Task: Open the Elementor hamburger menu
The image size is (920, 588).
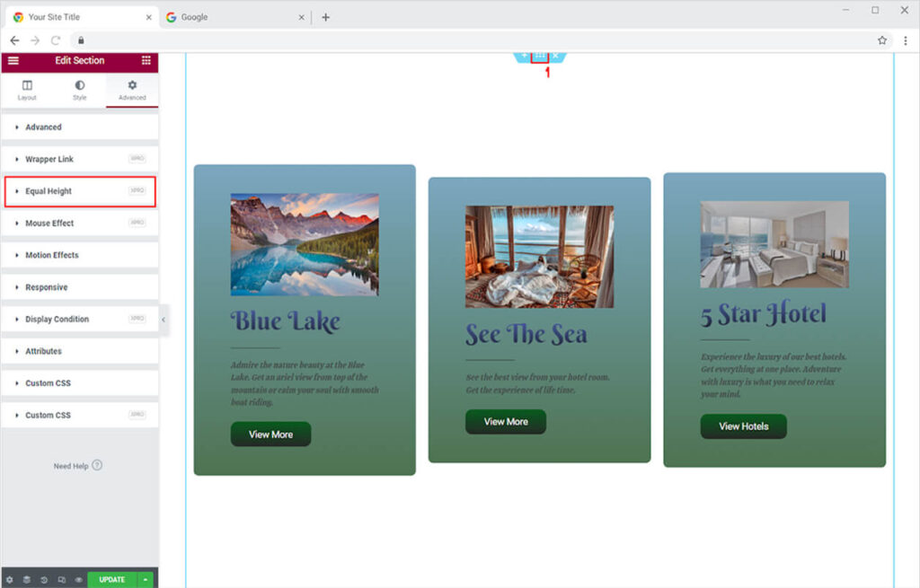Action: [13, 60]
